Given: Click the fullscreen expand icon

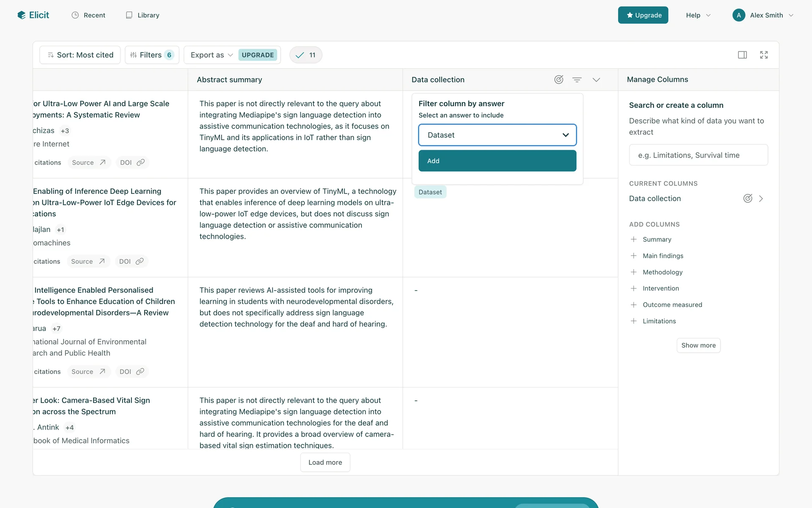Looking at the screenshot, I should (764, 55).
